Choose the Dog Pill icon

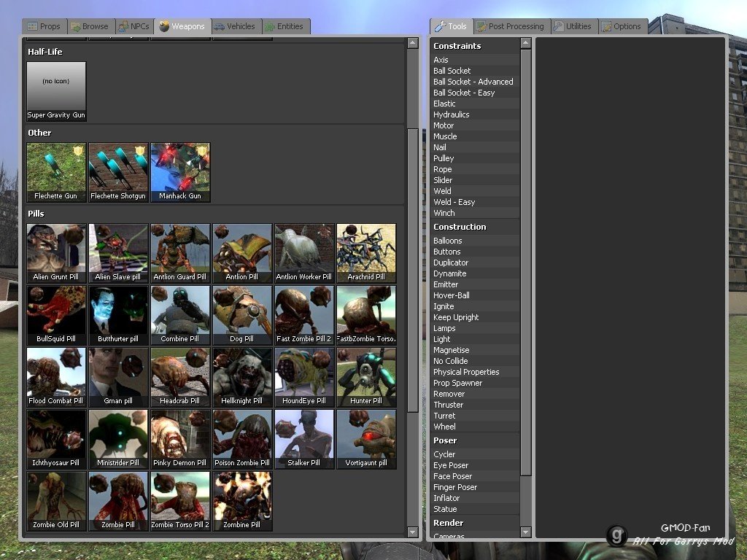(x=242, y=314)
